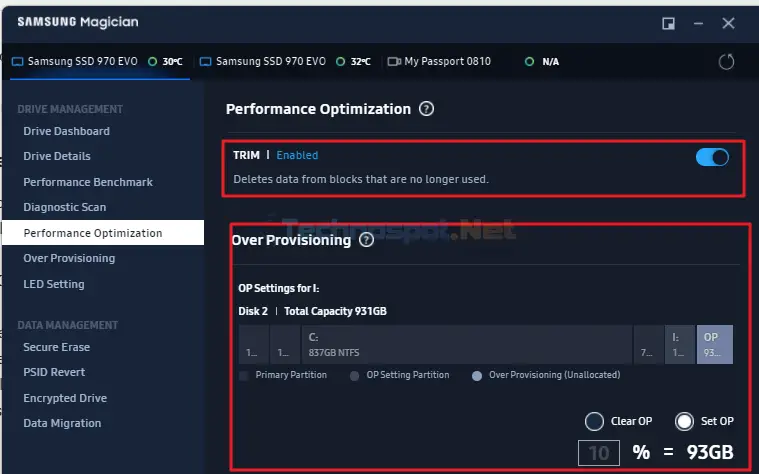Click the 93GB OP size value
This screenshot has width=759, height=474.
tap(710, 452)
